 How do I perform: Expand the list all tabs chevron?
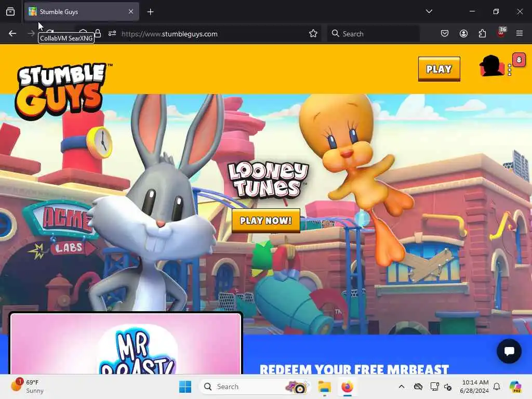click(429, 11)
